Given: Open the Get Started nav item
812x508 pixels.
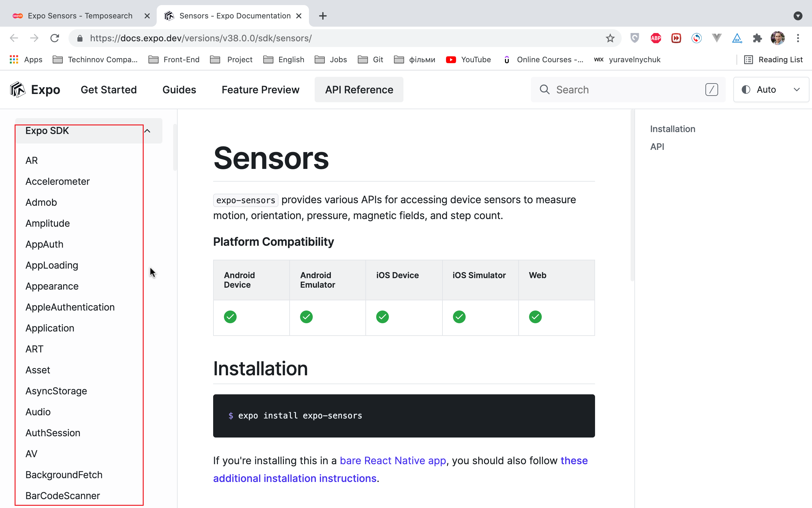Looking at the screenshot, I should 109,90.
